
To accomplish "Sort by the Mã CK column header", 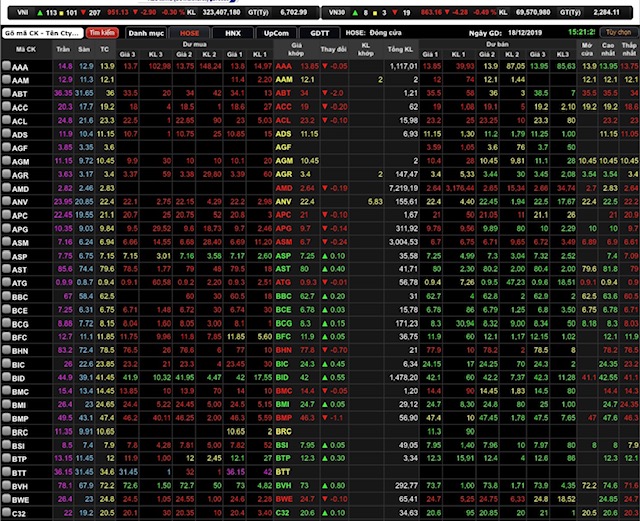I will 26,49.
